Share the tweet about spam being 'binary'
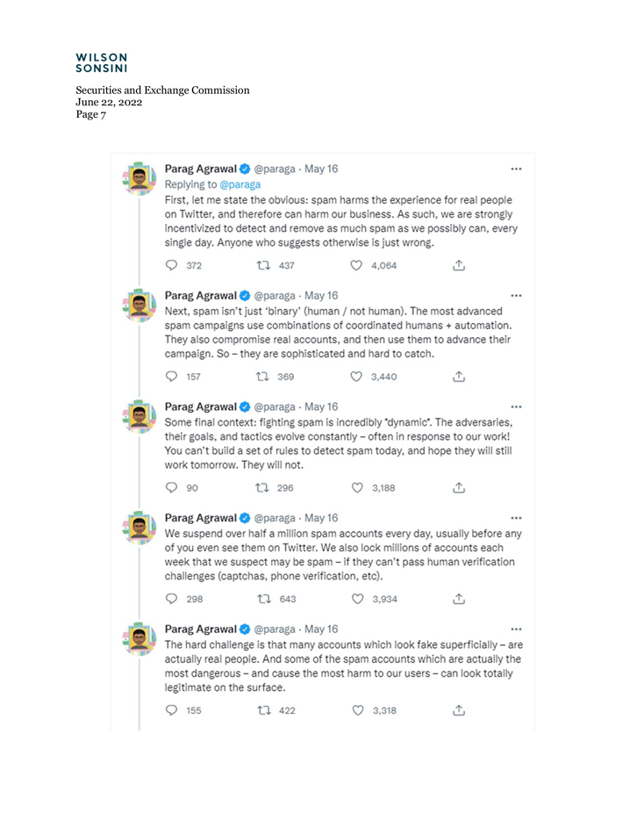644x834 pixels. [x=456, y=377]
